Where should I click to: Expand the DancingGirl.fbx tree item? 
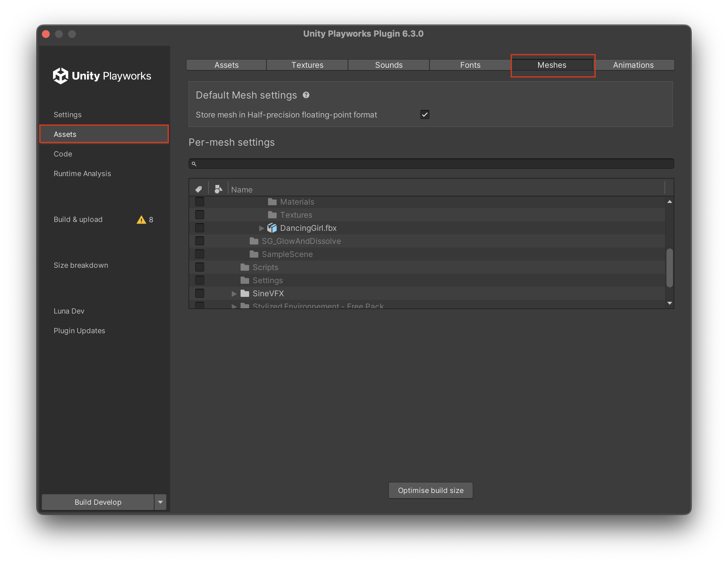pyautogui.click(x=262, y=228)
